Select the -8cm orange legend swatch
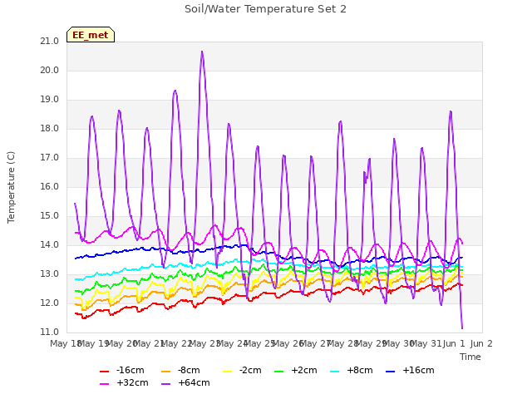Screen dimensions: 532x399 [165, 372]
